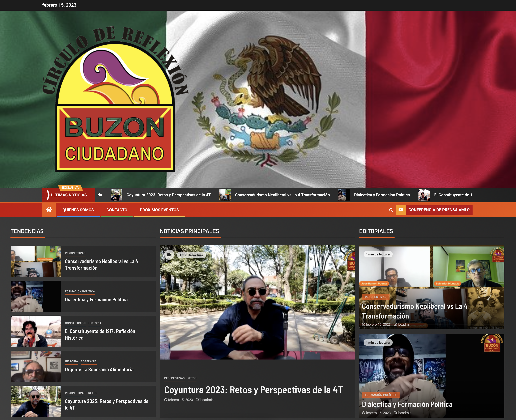The height and width of the screenshot is (420, 516).
Task: Click bcadmin author link under main headline
Action: (207, 400)
